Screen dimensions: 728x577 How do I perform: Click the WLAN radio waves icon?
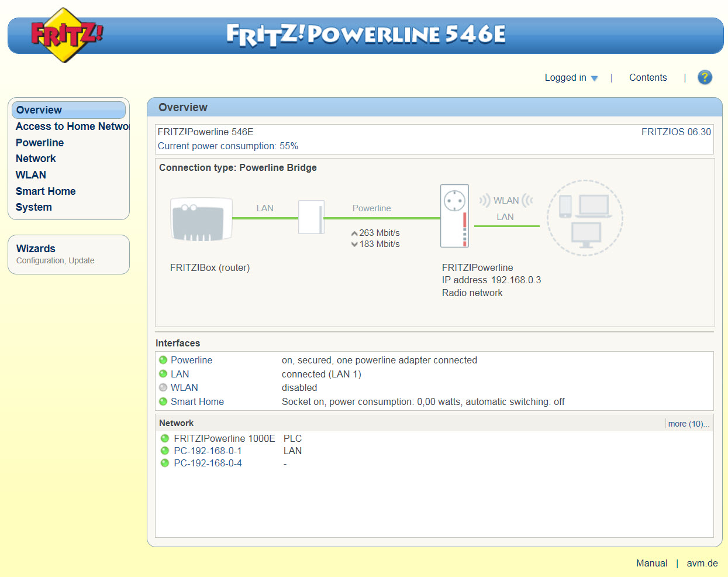pos(506,201)
